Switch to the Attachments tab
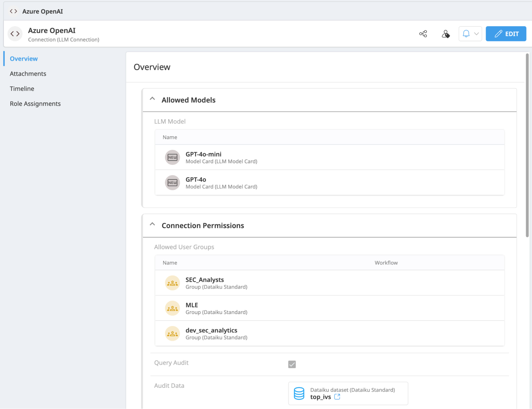This screenshot has height=409, width=532. coord(28,74)
